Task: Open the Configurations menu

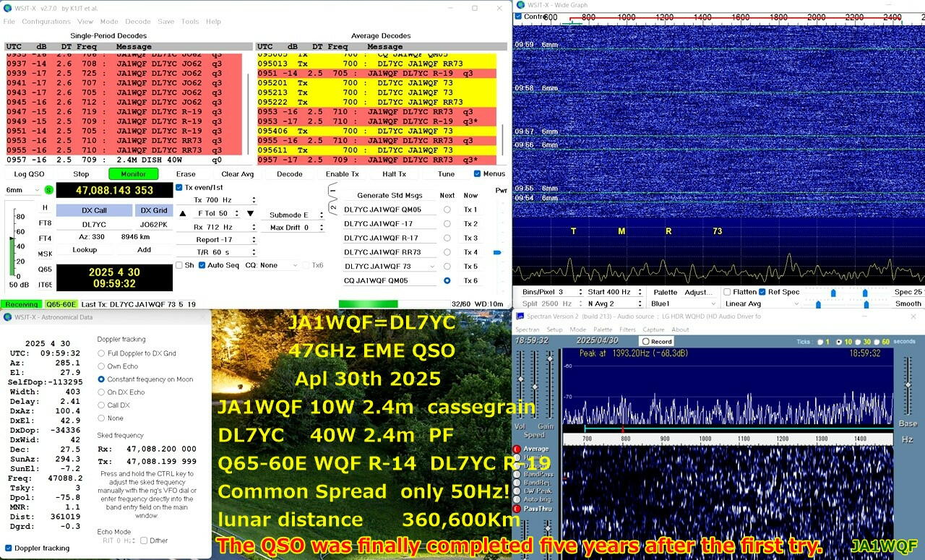Action: [46, 22]
